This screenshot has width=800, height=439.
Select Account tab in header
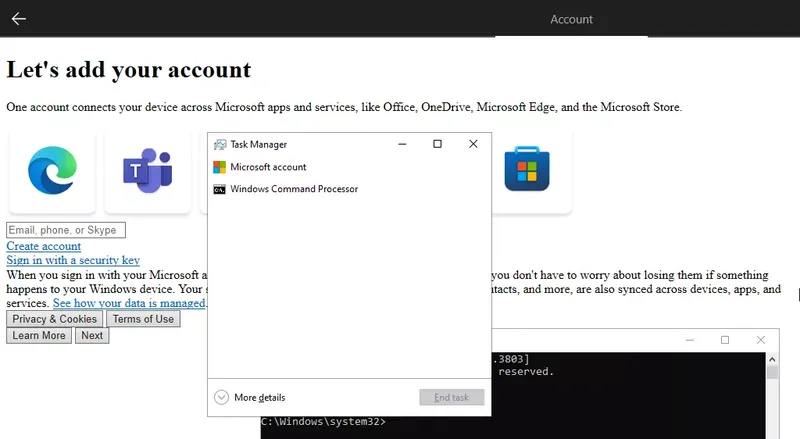pyautogui.click(x=571, y=19)
